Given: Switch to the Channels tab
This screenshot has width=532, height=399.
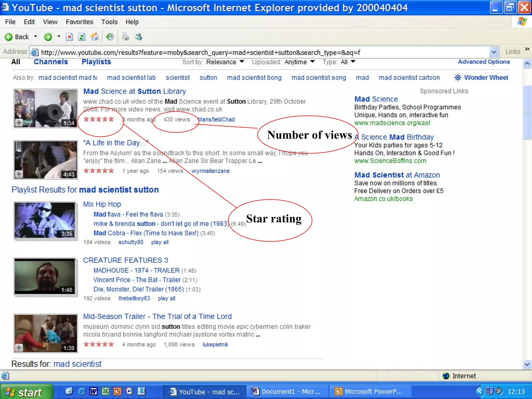Looking at the screenshot, I should pos(51,62).
